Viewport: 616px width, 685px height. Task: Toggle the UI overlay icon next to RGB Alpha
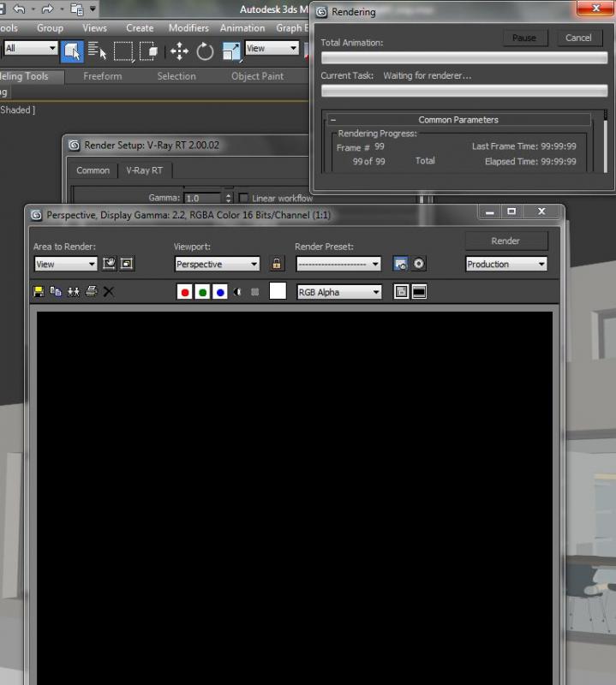[x=401, y=291]
